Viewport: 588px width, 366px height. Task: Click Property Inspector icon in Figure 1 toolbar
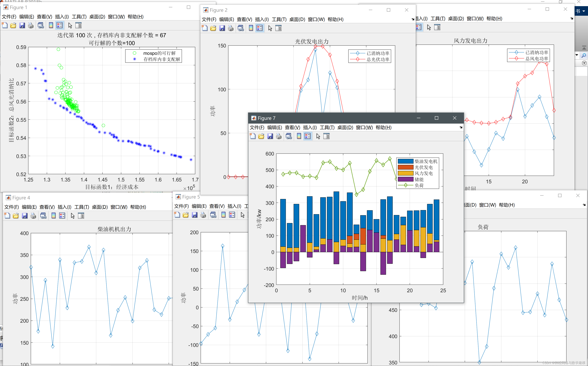tap(78, 25)
